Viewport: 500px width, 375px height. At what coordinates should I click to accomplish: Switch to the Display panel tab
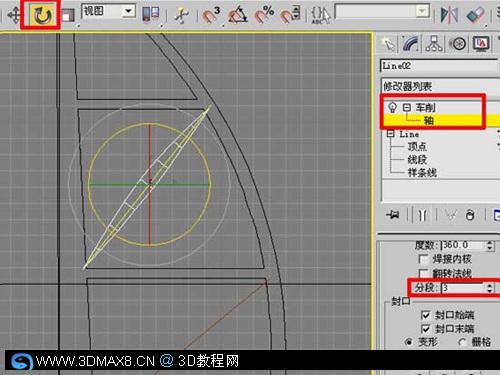coord(481,44)
